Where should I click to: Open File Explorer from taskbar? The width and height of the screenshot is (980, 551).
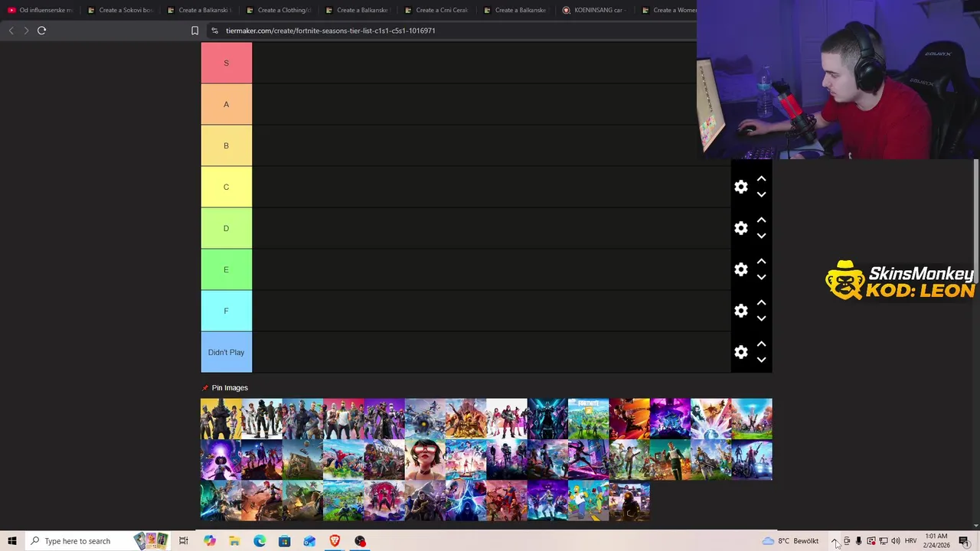pos(234,541)
